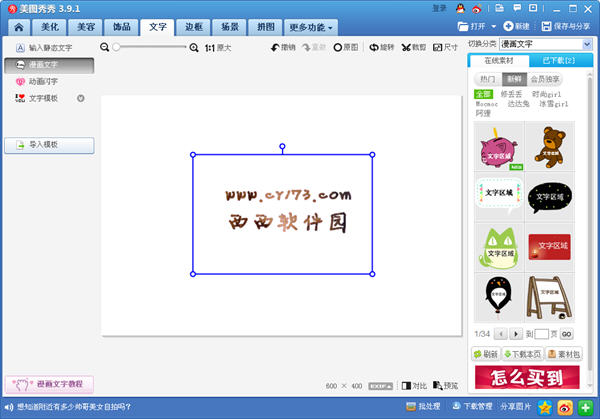Select 动画闪字 in the sidebar

pyautogui.click(x=49, y=82)
